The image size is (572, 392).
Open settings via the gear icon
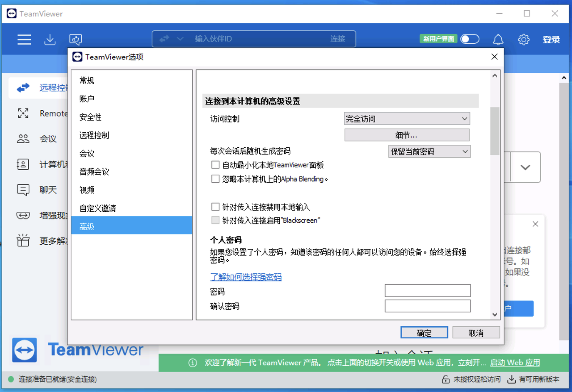pos(524,39)
